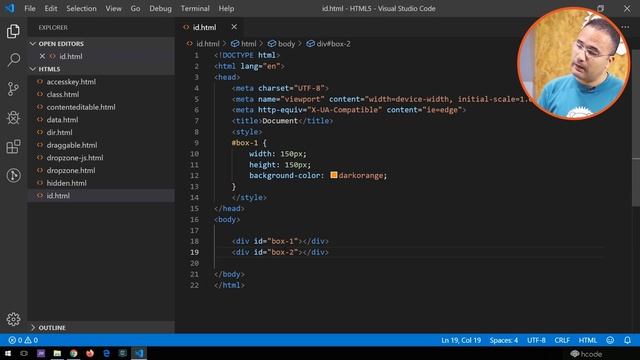Click UTF-8 encoding in status bar
The width and height of the screenshot is (640, 360).
(x=536, y=340)
